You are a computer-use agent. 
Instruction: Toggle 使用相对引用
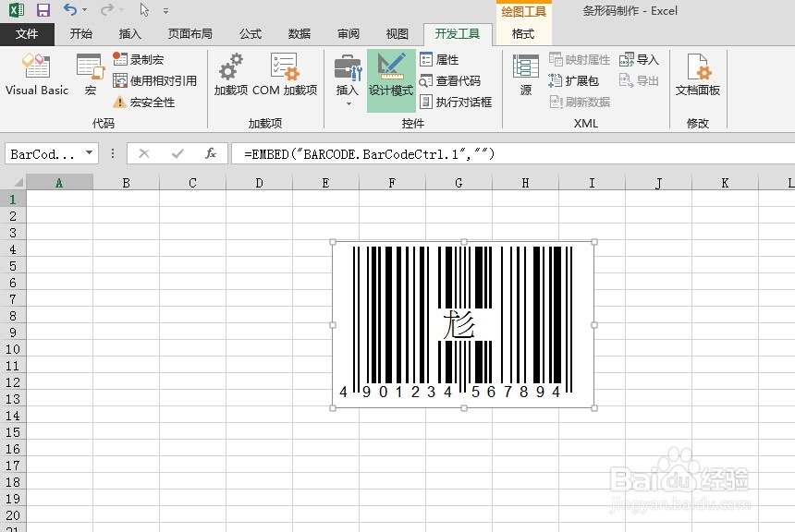154,80
